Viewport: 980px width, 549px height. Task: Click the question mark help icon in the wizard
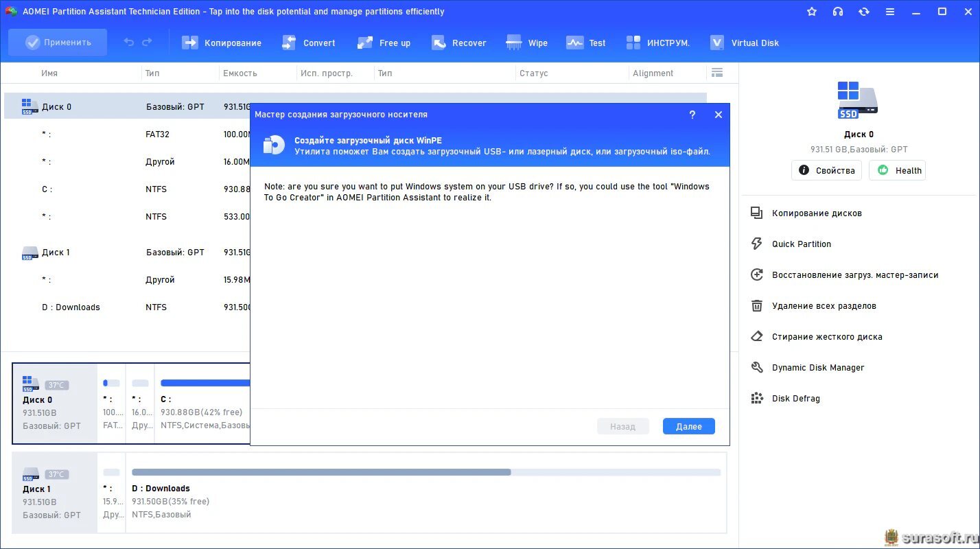coord(692,115)
